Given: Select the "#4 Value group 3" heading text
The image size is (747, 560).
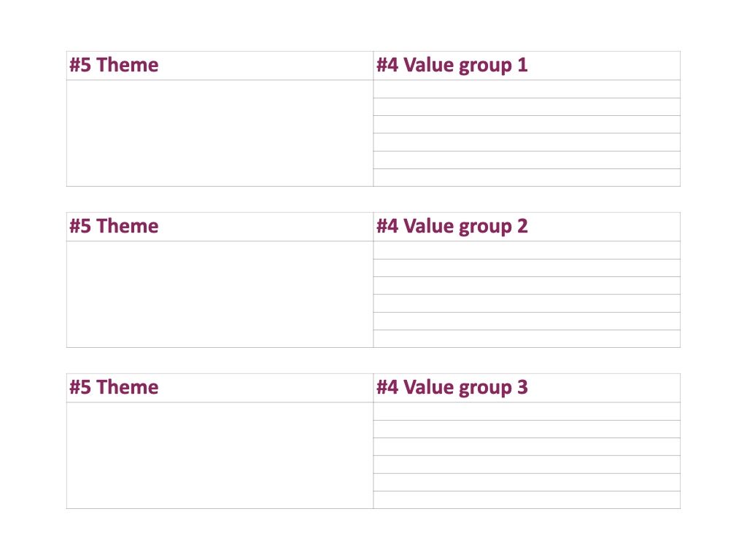Looking at the screenshot, I should point(452,387).
